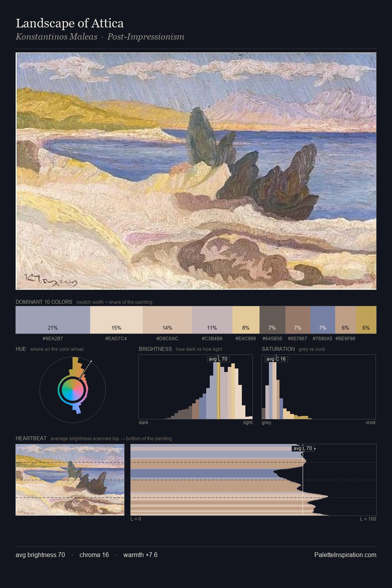
Task: Select the #645B56 dark brown swatch
Action: (x=272, y=320)
